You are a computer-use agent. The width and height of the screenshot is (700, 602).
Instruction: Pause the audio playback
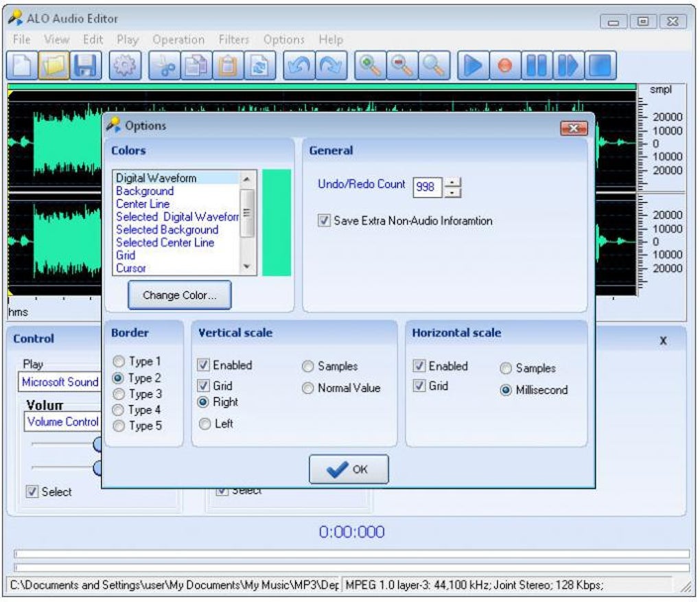point(537,66)
